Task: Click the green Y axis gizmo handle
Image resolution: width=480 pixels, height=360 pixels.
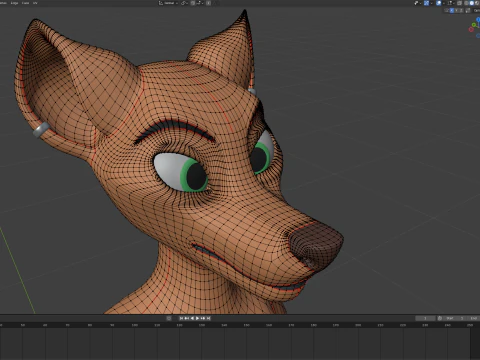Action: (474, 25)
